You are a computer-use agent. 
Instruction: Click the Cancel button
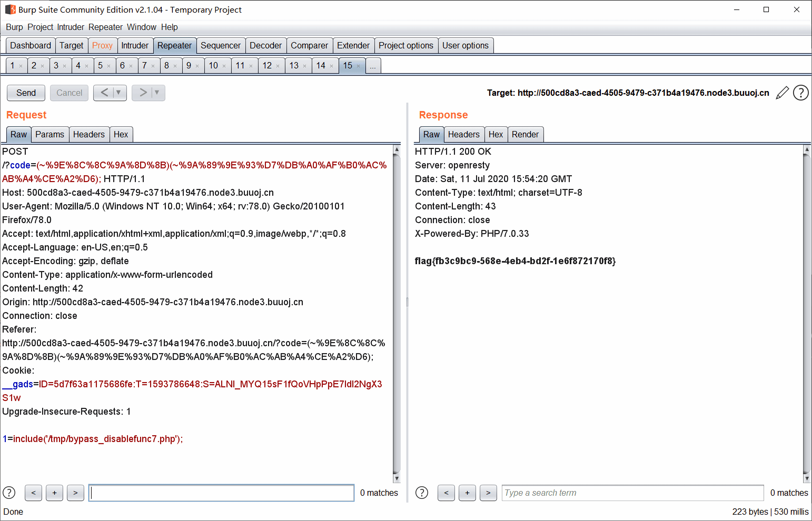[69, 93]
